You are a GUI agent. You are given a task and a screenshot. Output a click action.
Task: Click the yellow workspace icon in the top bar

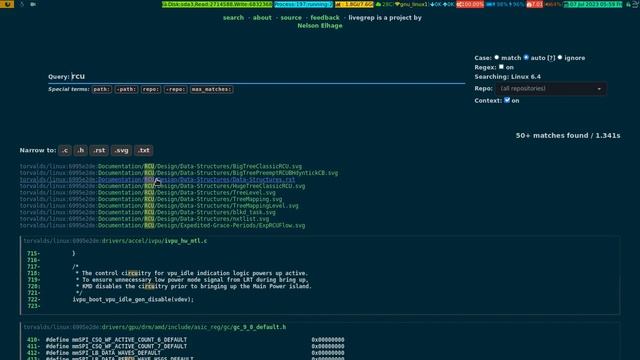coord(7,4)
